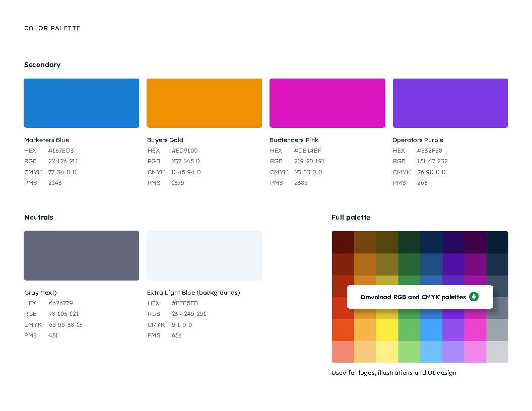The width and height of the screenshot is (532, 411).
Task: Click the green download arrow icon
Action: (x=474, y=297)
